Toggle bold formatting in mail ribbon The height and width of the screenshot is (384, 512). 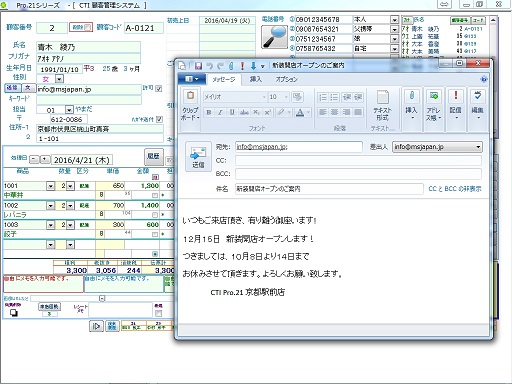click(x=209, y=112)
